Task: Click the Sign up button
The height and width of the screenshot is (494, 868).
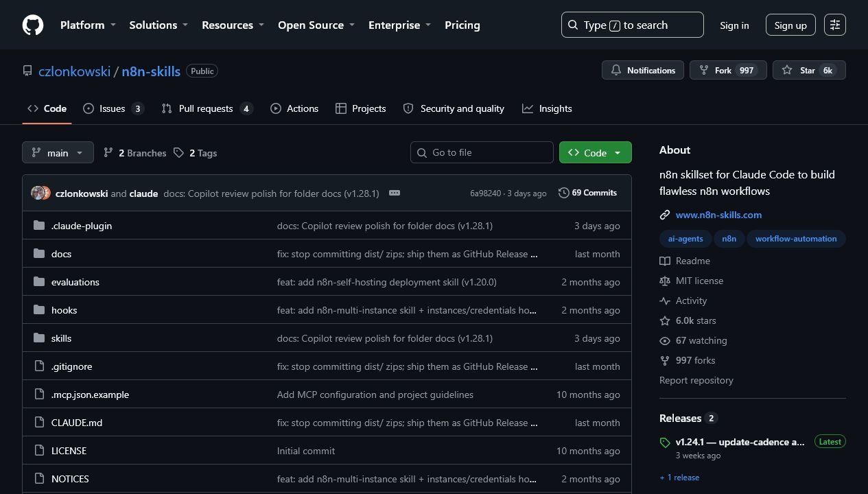Action: [x=790, y=25]
